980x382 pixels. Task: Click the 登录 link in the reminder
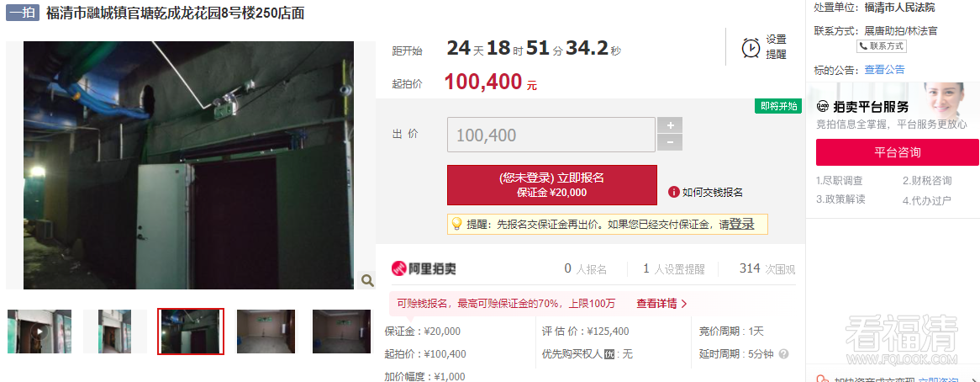(741, 224)
